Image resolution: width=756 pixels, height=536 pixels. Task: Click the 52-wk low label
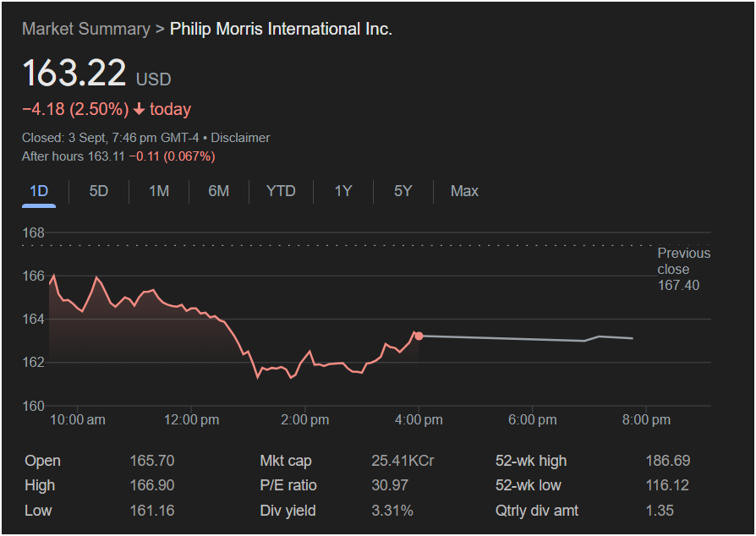click(528, 485)
